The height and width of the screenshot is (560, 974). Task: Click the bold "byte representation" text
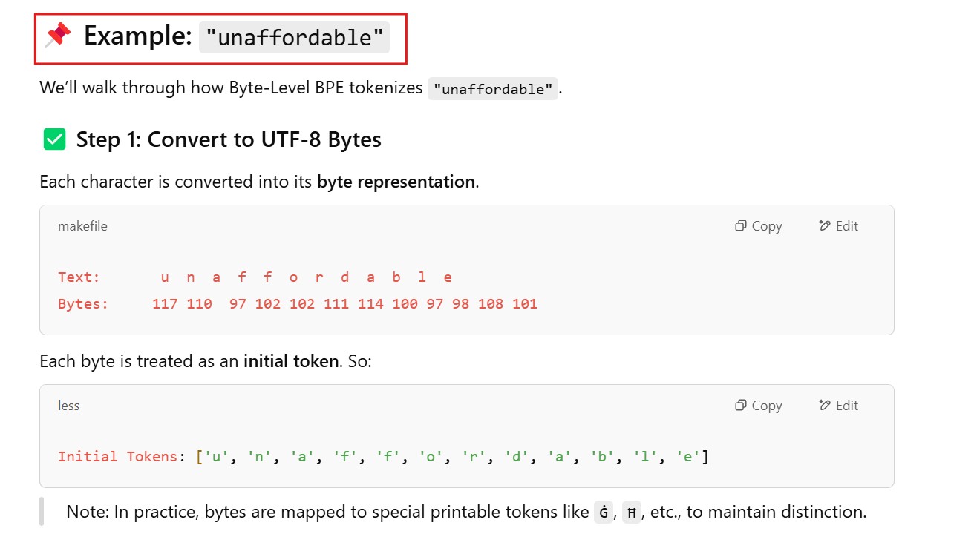tap(396, 182)
